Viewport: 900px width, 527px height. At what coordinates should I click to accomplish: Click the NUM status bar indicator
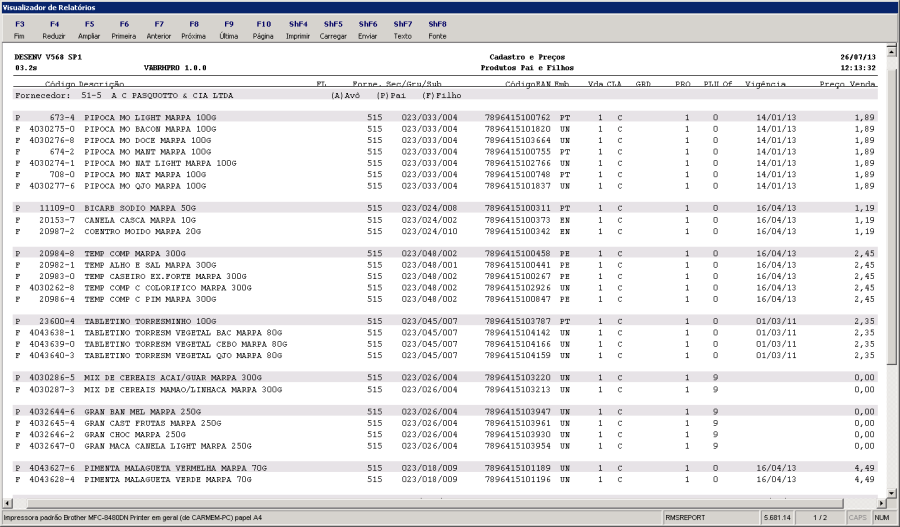click(x=882, y=517)
